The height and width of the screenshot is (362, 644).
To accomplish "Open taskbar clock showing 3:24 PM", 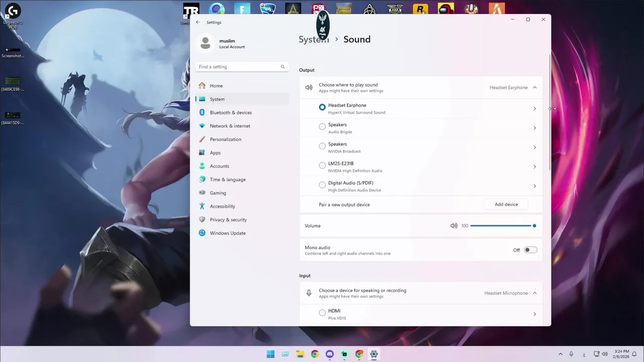I will 621,354.
